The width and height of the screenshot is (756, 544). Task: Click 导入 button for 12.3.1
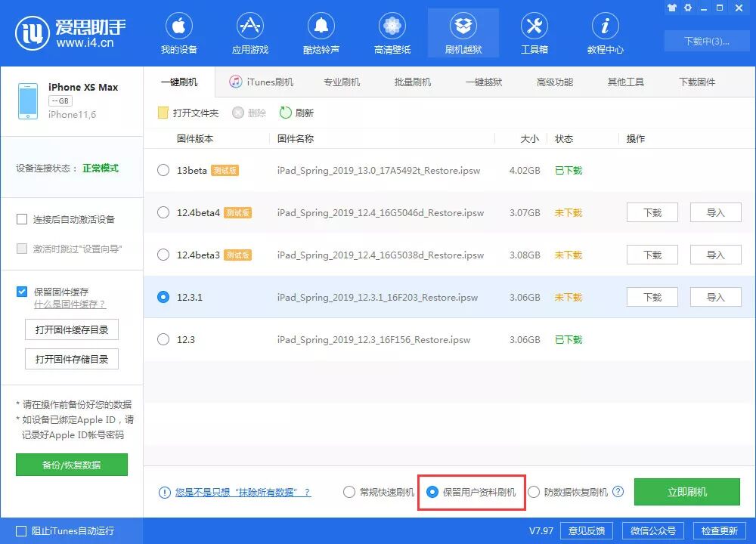715,297
